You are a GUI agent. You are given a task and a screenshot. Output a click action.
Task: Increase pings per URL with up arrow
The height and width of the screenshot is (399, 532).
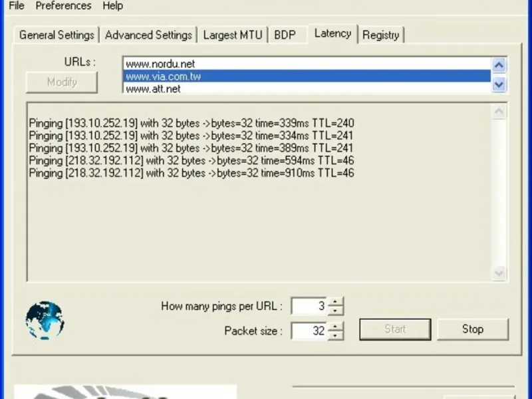(335, 302)
